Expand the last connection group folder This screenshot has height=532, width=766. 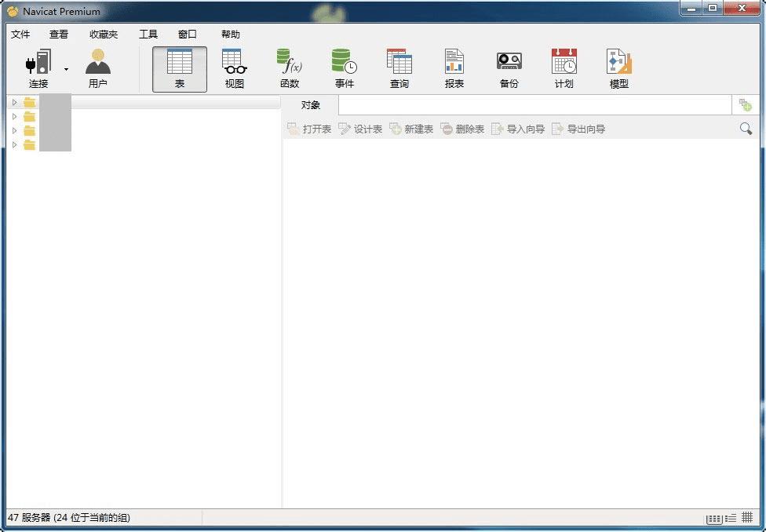[x=15, y=145]
